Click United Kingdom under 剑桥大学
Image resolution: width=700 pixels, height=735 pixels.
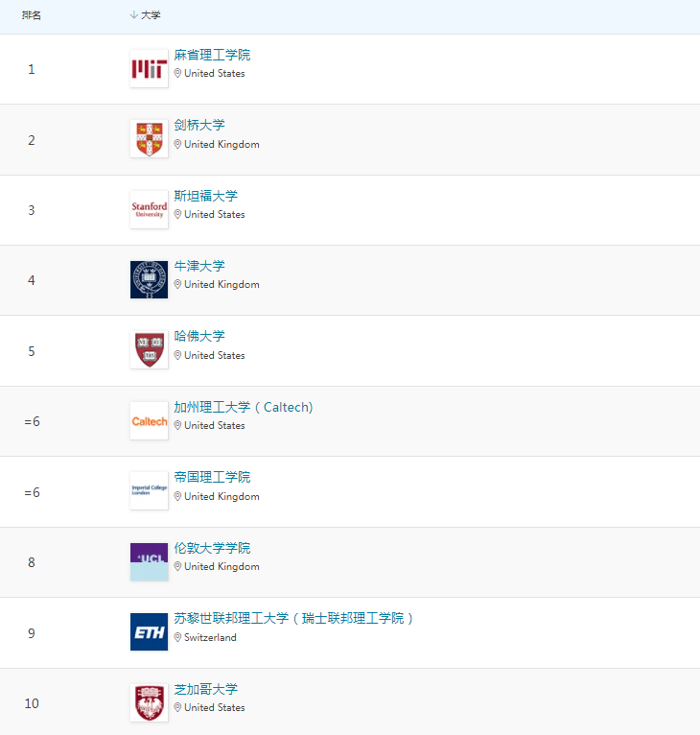tap(222, 144)
